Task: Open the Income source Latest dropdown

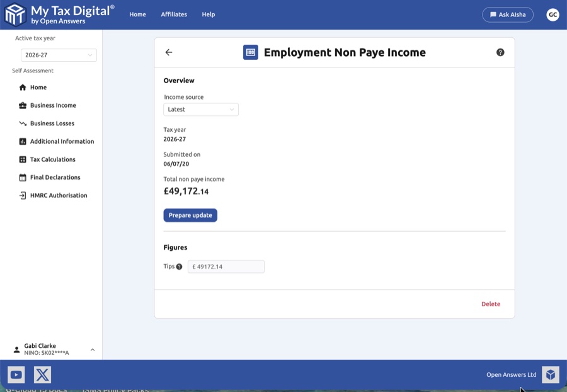Action: [200, 109]
